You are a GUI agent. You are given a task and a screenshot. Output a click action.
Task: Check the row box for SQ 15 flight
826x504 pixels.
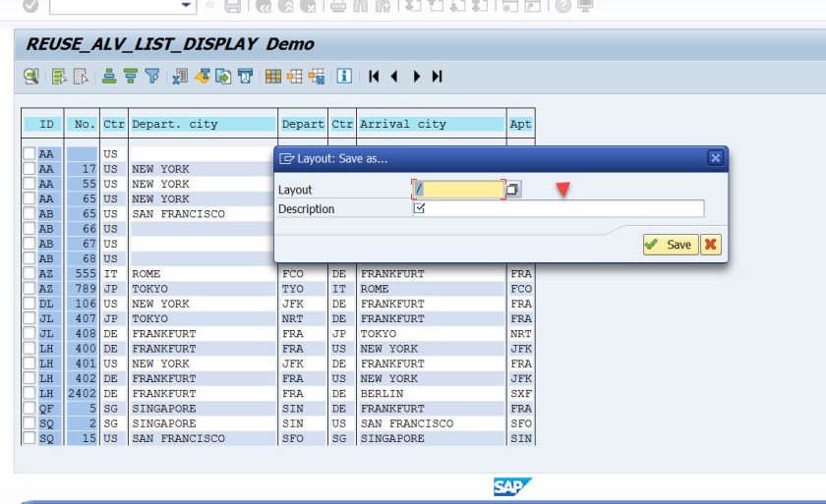pyautogui.click(x=29, y=438)
